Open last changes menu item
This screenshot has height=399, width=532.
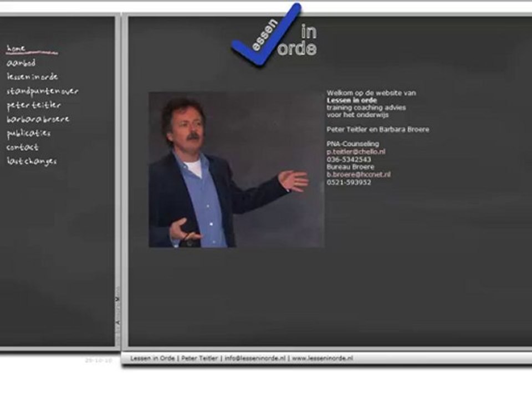(32, 161)
